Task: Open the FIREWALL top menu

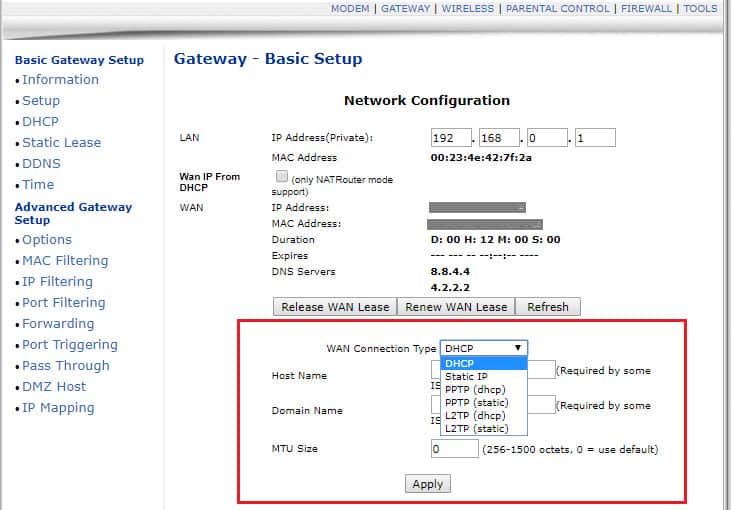Action: coord(646,8)
